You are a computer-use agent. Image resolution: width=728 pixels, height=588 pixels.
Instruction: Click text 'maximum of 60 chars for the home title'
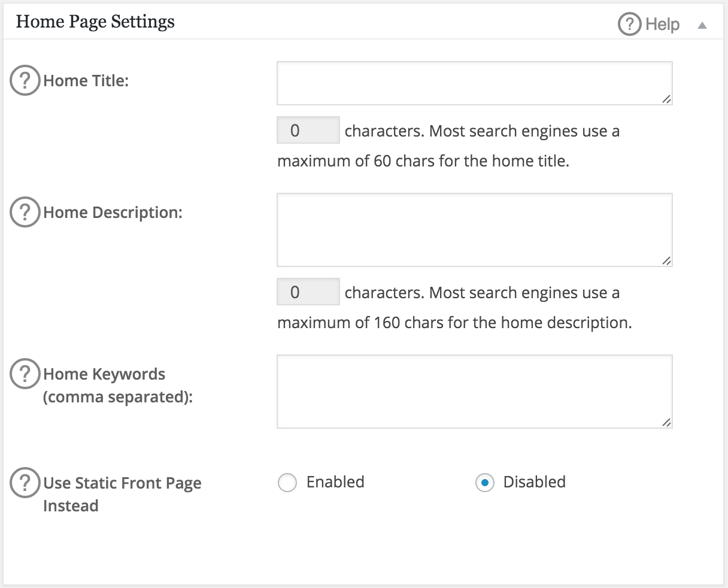click(x=422, y=161)
